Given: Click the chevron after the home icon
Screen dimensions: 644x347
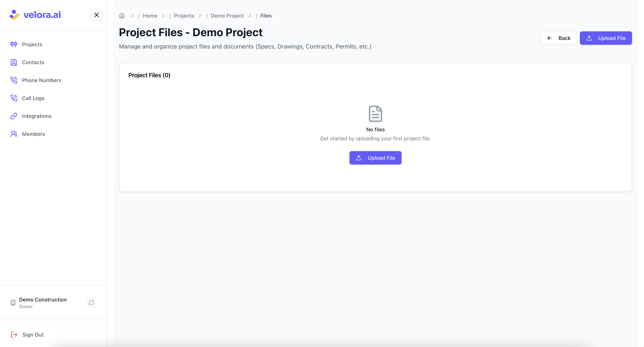Looking at the screenshot, I should click(132, 16).
